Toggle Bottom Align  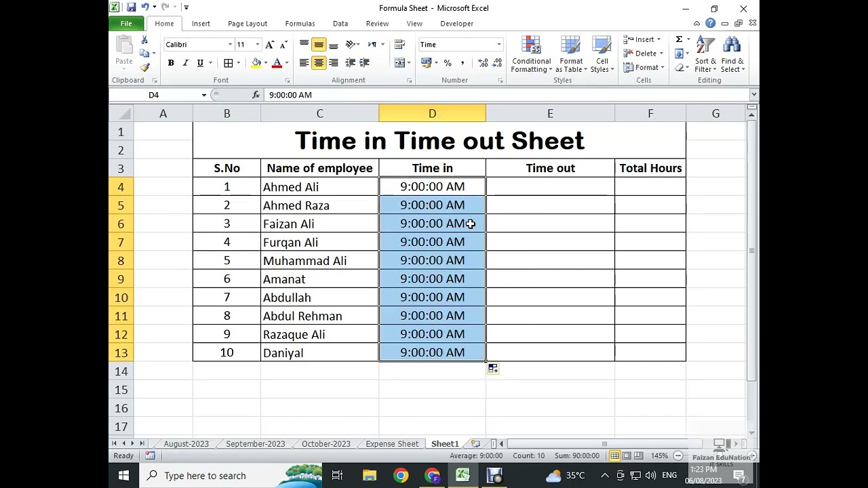(333, 45)
